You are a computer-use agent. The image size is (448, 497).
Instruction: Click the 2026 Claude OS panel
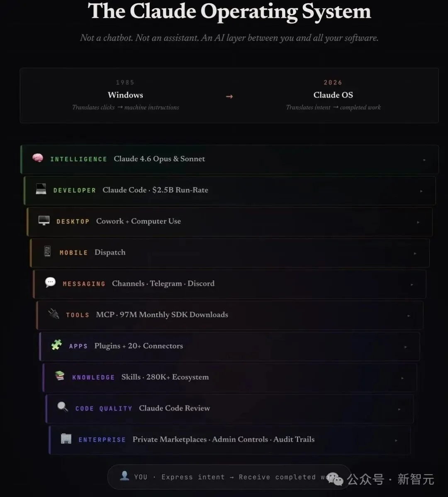333,95
